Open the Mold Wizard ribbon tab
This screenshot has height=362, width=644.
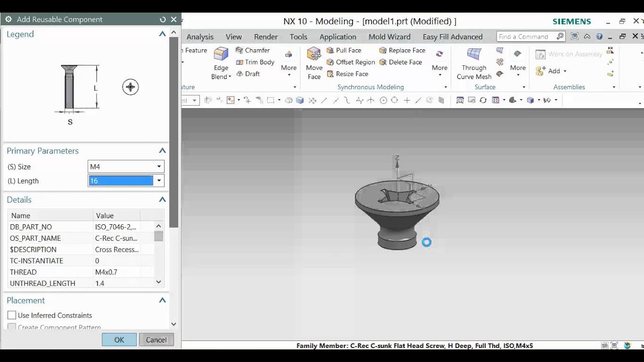pyautogui.click(x=389, y=37)
